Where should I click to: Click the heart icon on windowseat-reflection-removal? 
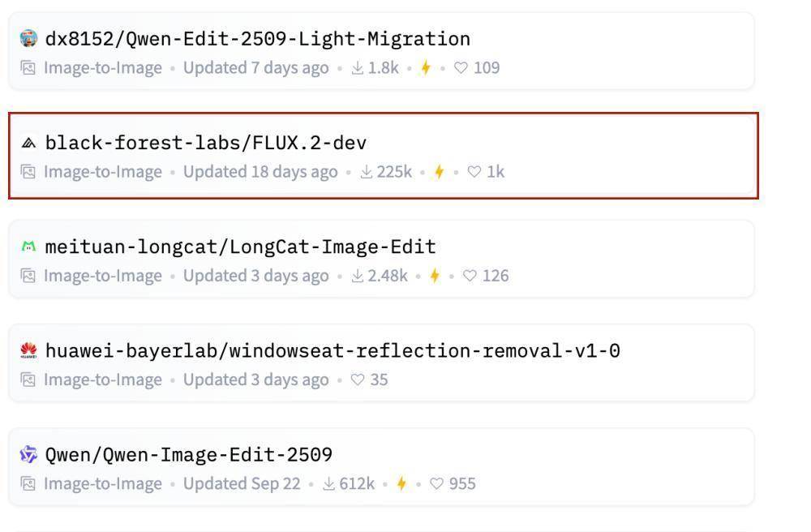tap(358, 380)
